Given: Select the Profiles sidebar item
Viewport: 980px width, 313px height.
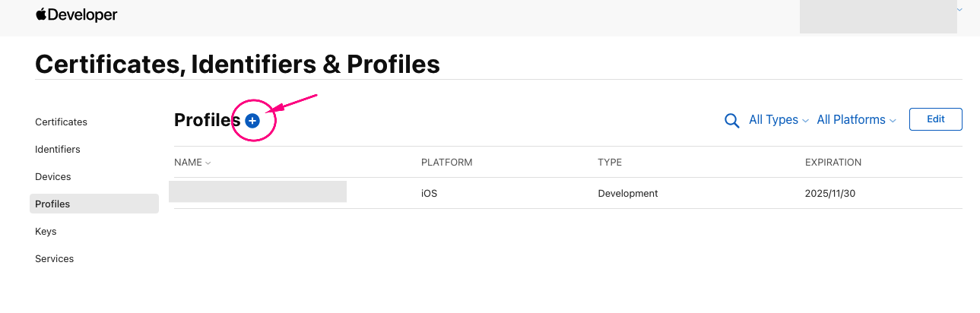Looking at the screenshot, I should click(53, 204).
